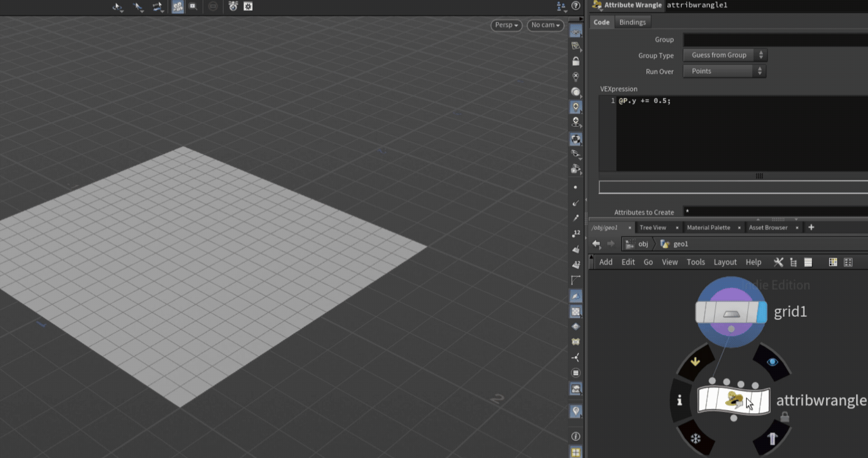Open the No cam camera dropdown

pyautogui.click(x=545, y=25)
